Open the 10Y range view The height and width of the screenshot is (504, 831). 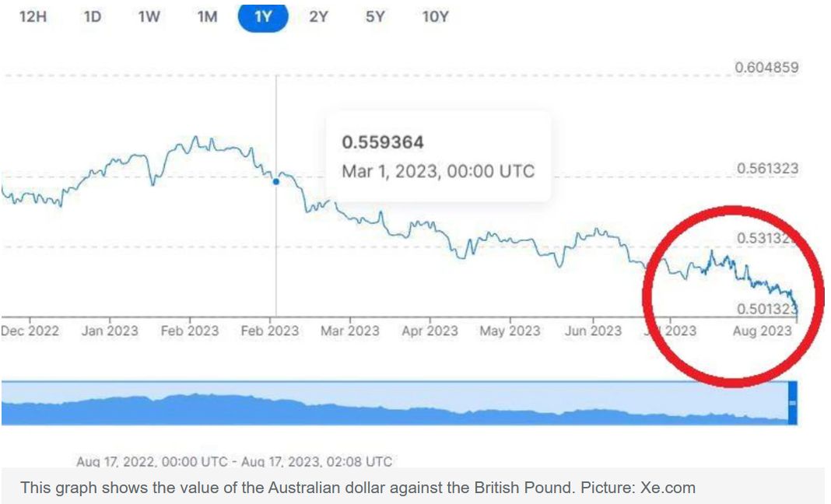(x=435, y=16)
